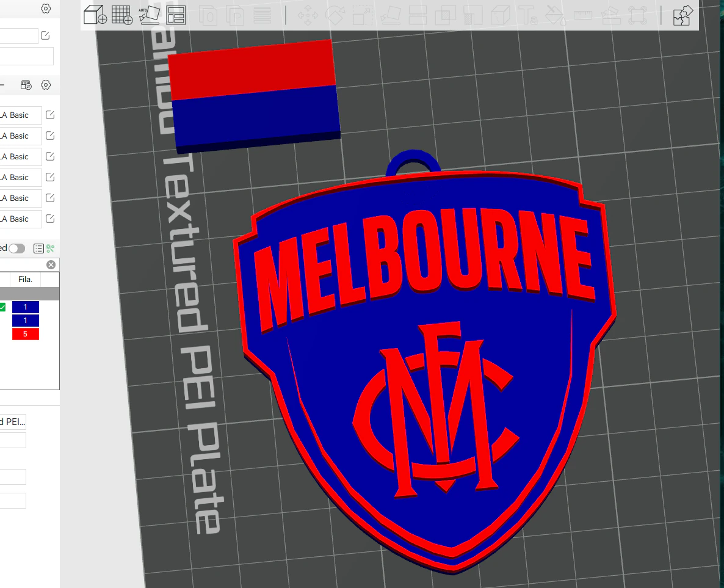Select the Measure ruler tool
The width and height of the screenshot is (724, 588).
click(583, 15)
